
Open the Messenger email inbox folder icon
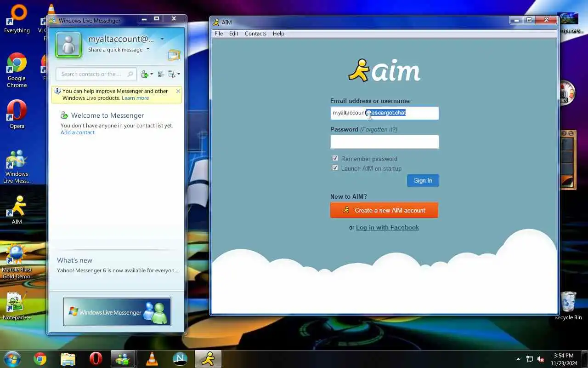pyautogui.click(x=174, y=55)
